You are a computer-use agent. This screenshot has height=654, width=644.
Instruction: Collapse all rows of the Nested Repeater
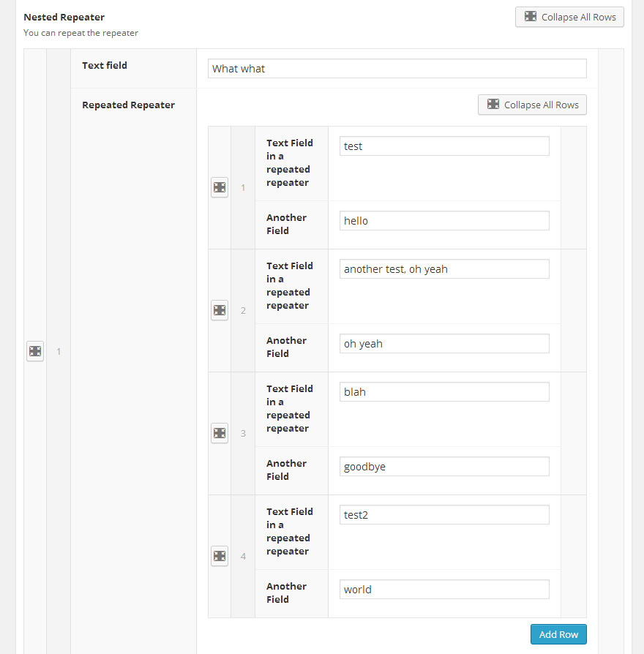click(x=569, y=17)
